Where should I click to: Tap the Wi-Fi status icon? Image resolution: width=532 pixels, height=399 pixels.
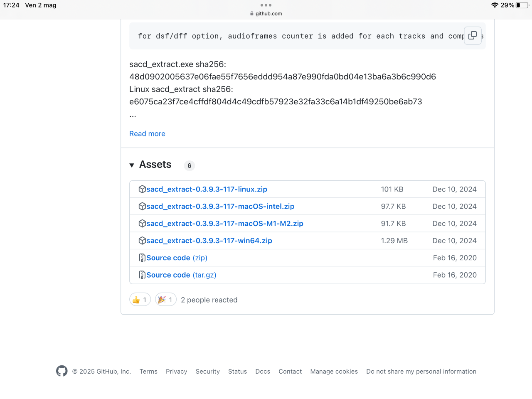[x=495, y=5]
